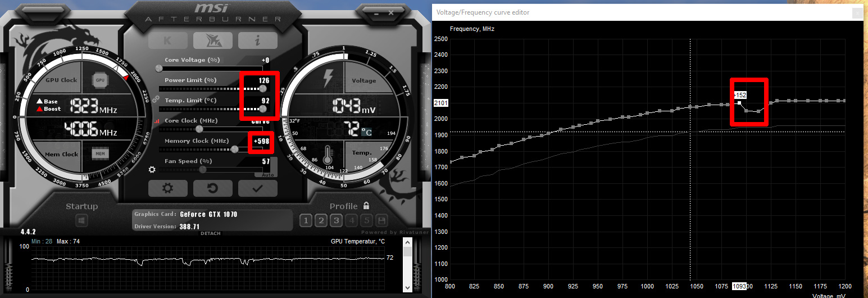The width and height of the screenshot is (868, 298).
Task: Click driver version 388.71 text
Action: pos(190,227)
